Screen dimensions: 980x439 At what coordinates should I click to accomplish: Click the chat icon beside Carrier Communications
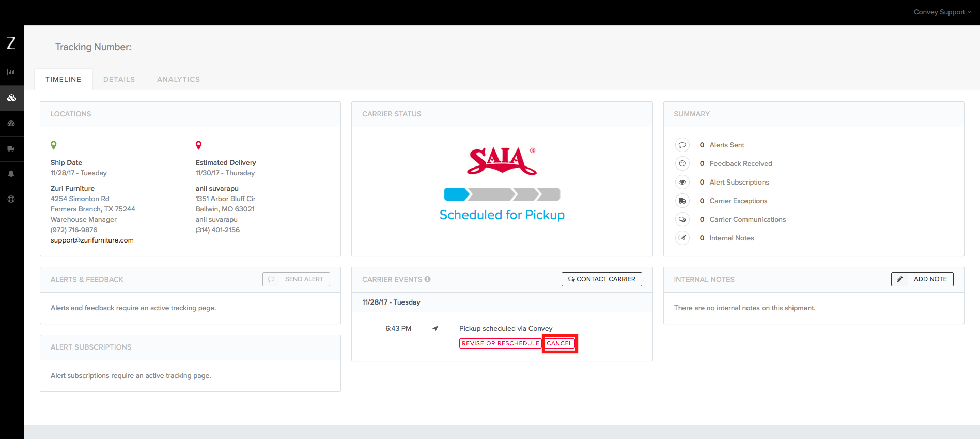(682, 220)
